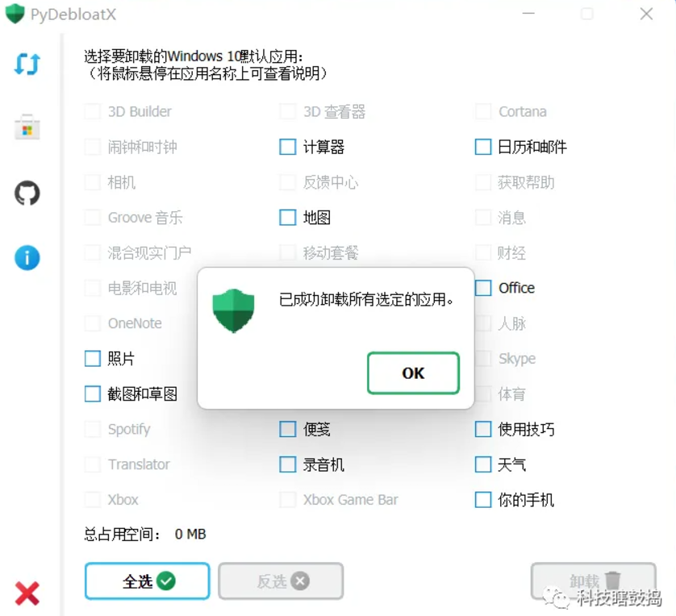Check the 照片 checkbox

tap(92, 359)
